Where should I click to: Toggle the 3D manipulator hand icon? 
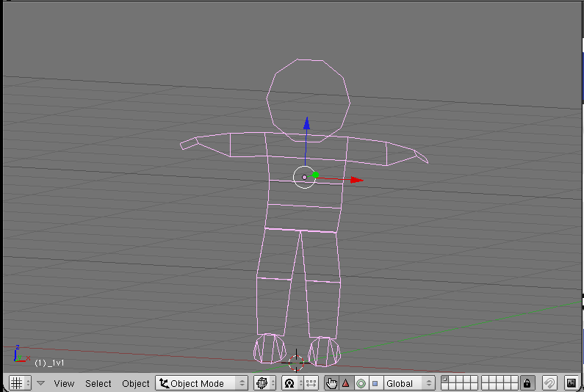331,383
